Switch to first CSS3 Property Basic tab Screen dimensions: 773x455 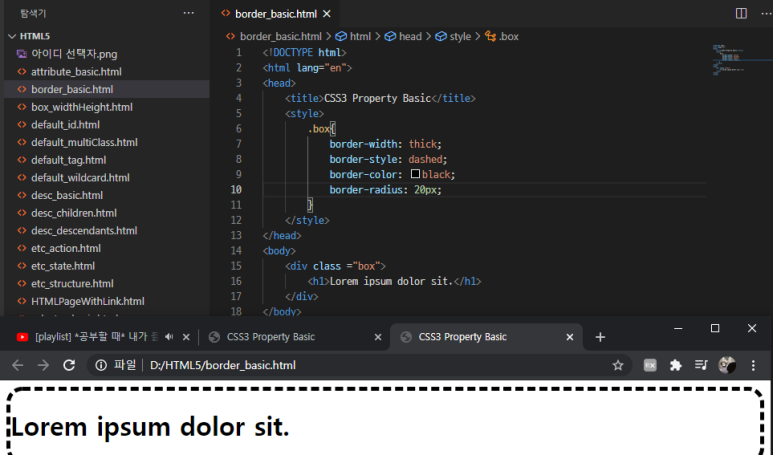tap(270, 337)
